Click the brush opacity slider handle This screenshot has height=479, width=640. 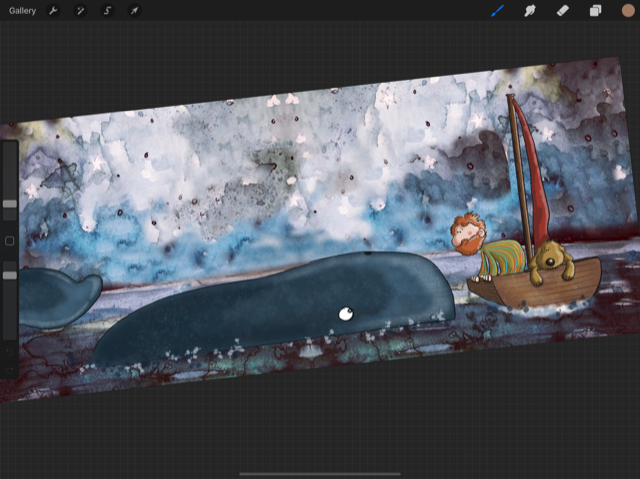[10, 275]
